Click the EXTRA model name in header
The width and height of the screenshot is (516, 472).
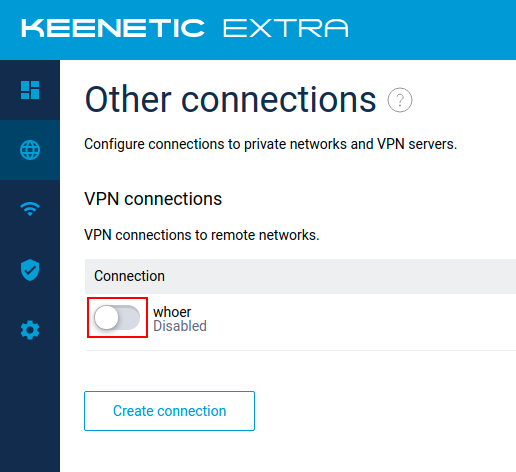click(286, 28)
